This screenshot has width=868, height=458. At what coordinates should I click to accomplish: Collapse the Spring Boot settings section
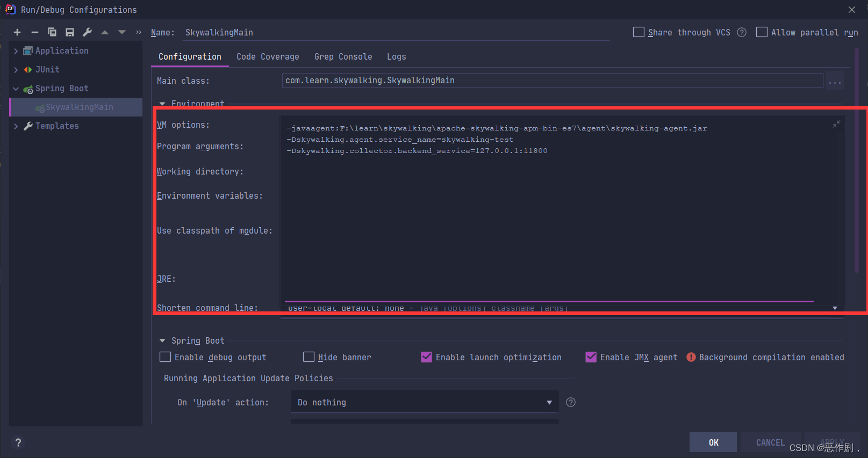162,340
